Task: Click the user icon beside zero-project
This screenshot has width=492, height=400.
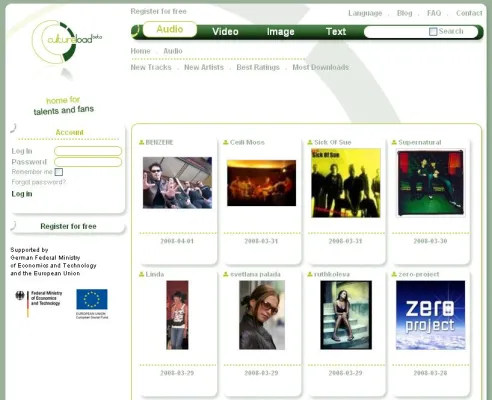Action: point(394,274)
